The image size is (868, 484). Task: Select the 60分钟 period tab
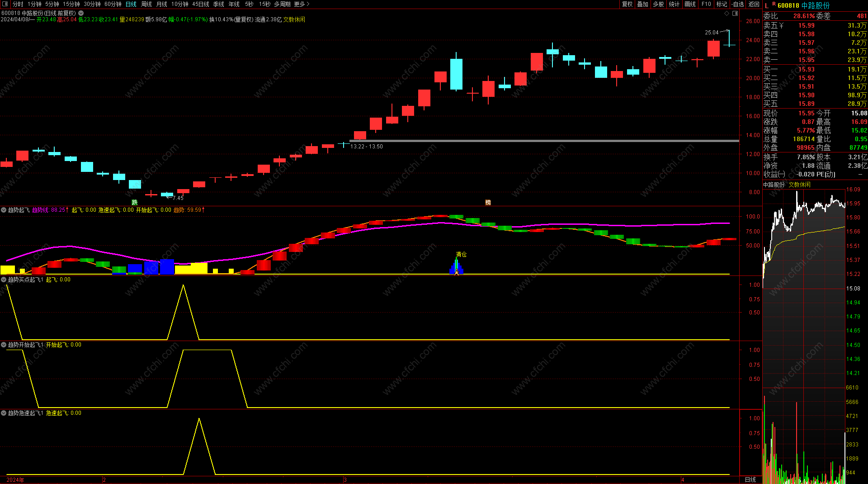(113, 4)
